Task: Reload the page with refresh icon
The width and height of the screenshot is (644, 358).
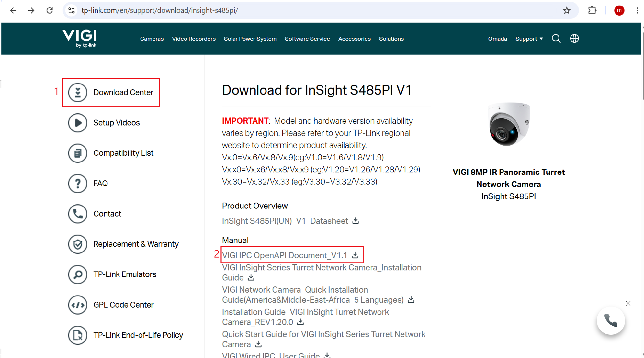Action: [50, 10]
